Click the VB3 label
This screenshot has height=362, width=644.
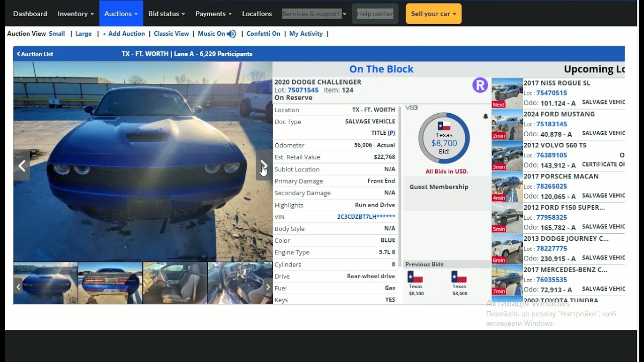pos(412,108)
